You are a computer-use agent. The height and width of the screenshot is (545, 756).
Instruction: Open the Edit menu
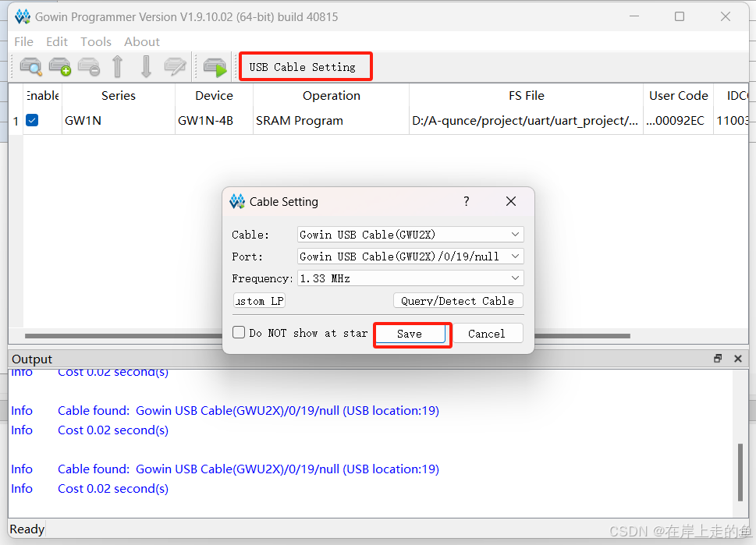(x=57, y=42)
